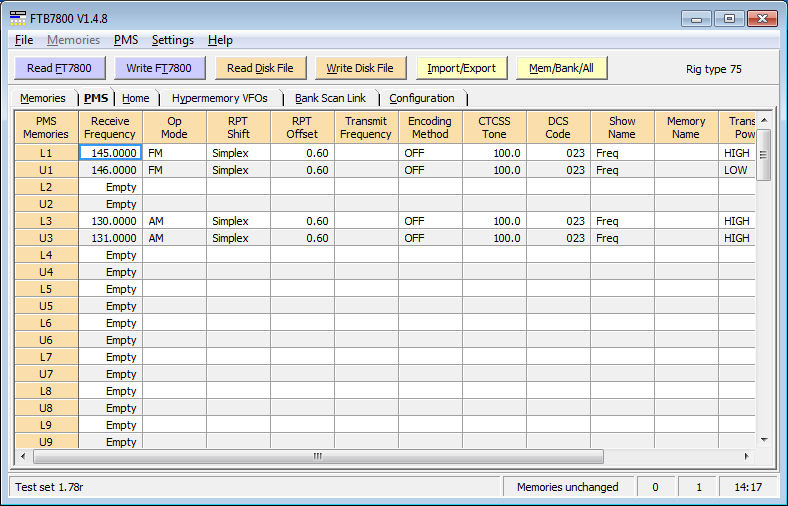
Task: Click Write Disk File button
Action: [x=360, y=68]
